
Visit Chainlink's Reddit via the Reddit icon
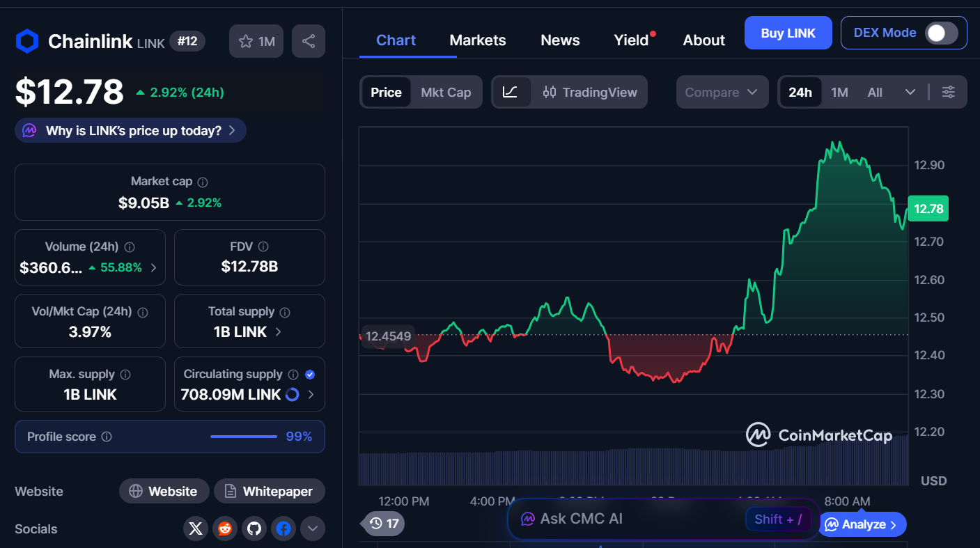click(x=224, y=529)
